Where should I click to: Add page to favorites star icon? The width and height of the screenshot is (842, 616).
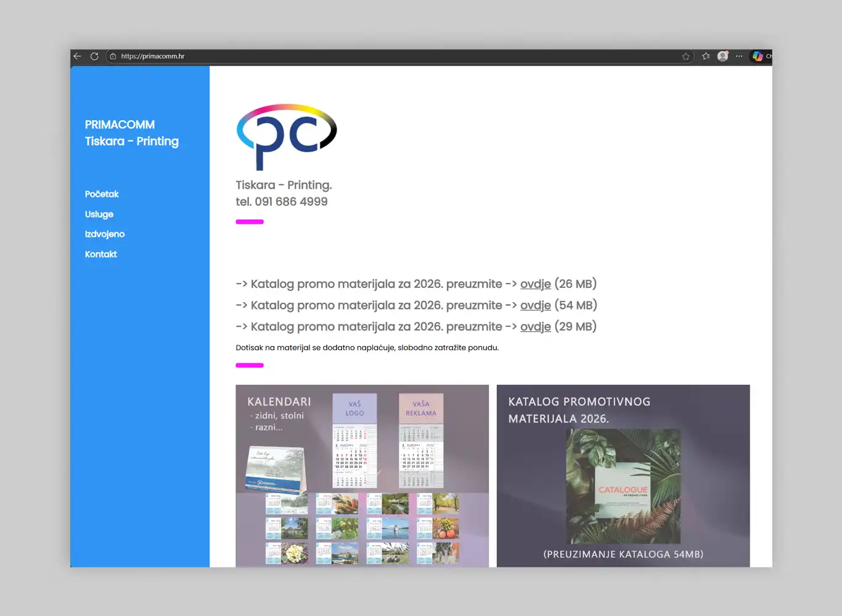[x=685, y=56]
